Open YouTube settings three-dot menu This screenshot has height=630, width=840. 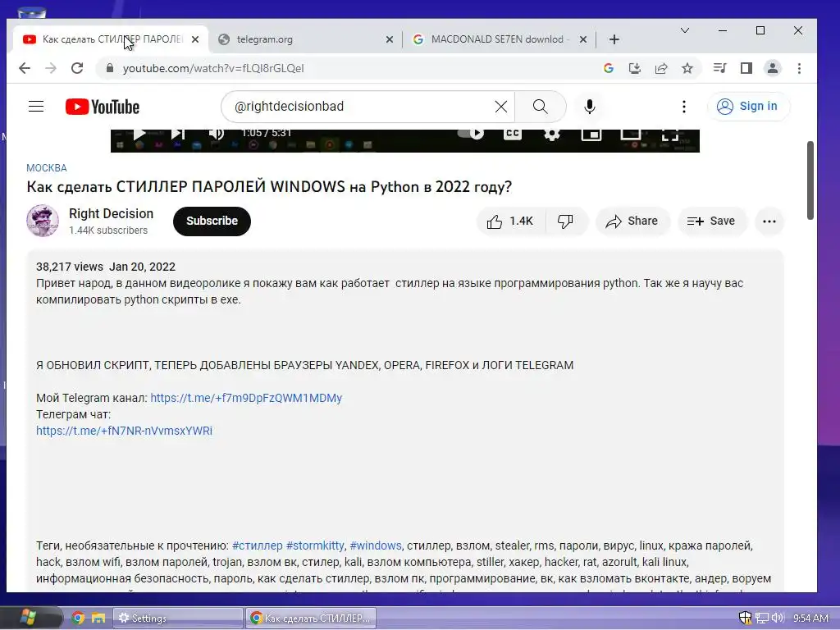coord(683,107)
